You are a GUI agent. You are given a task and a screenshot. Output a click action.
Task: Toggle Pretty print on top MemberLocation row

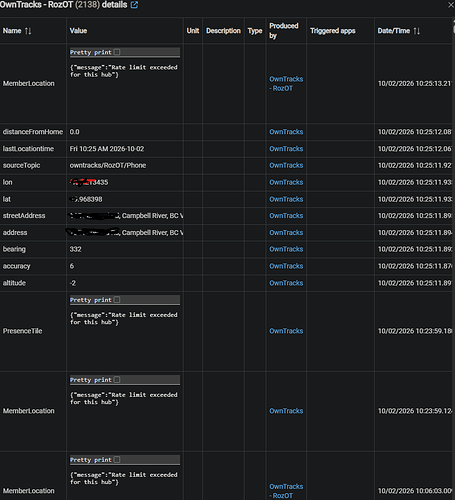click(x=117, y=52)
